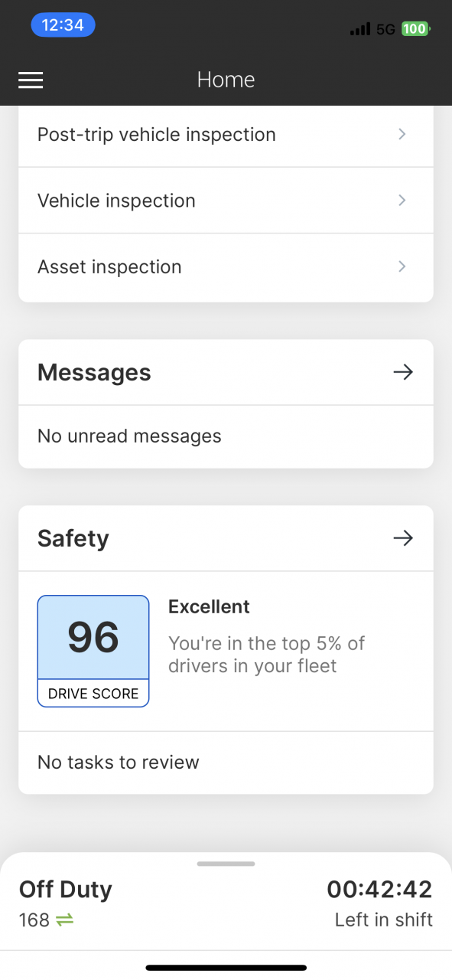
Task: Tap the 00:42:42 shift timer
Action: coord(379,889)
